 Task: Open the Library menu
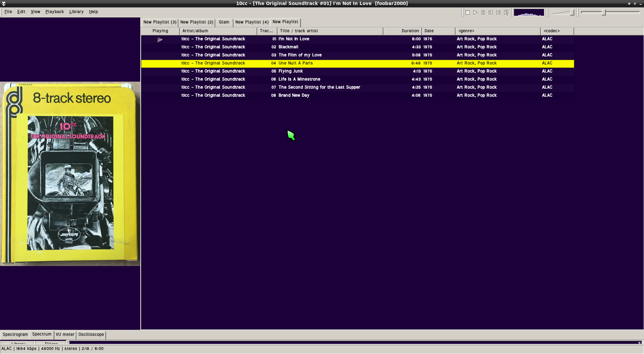click(76, 12)
